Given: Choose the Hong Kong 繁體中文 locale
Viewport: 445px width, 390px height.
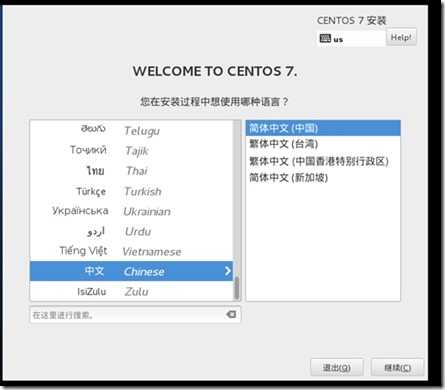Looking at the screenshot, I should [323, 161].
